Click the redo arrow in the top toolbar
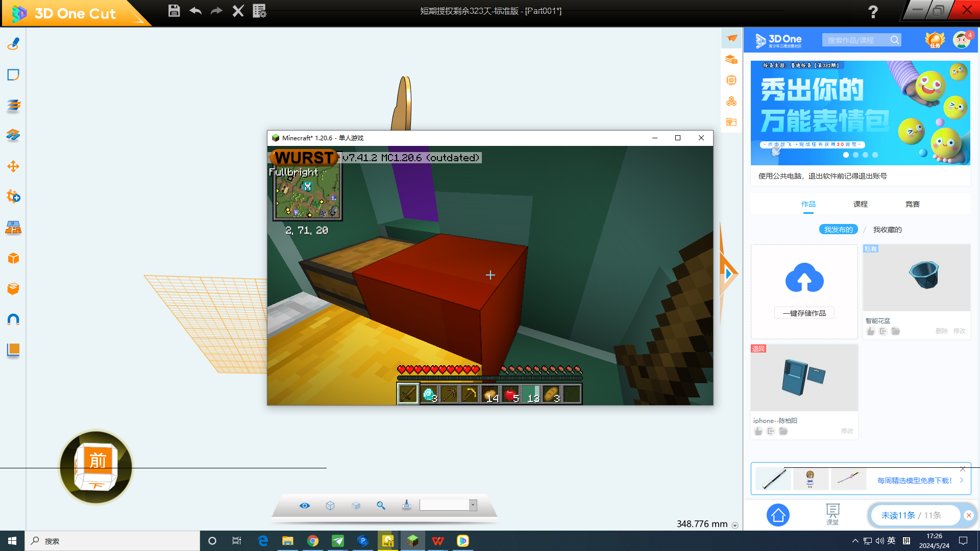 (x=216, y=11)
